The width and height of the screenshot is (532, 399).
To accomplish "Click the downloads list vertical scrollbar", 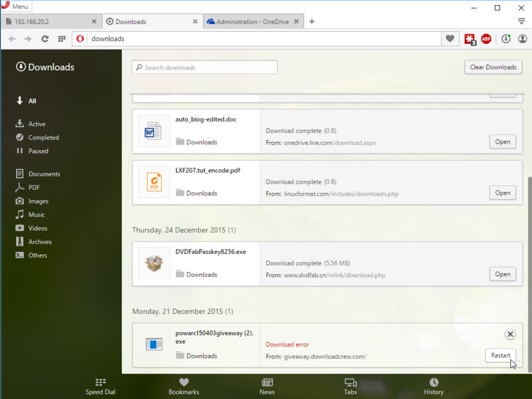I will click(530, 274).
